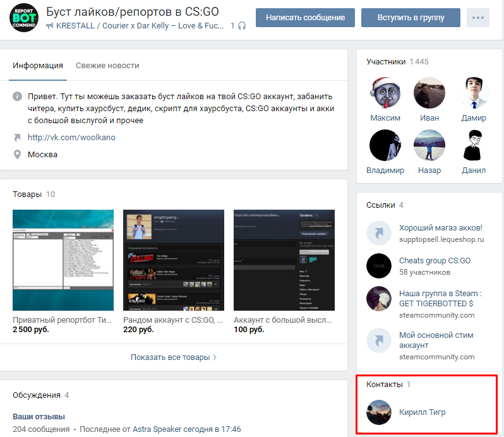
Task: Click the website arrow icon near vk.com/woolkano
Action: pos(17,138)
